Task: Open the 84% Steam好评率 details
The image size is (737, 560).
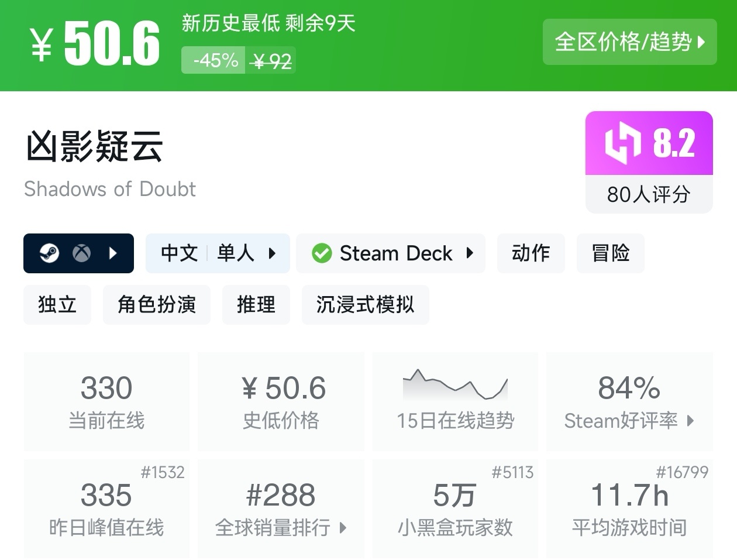Action: (629, 401)
